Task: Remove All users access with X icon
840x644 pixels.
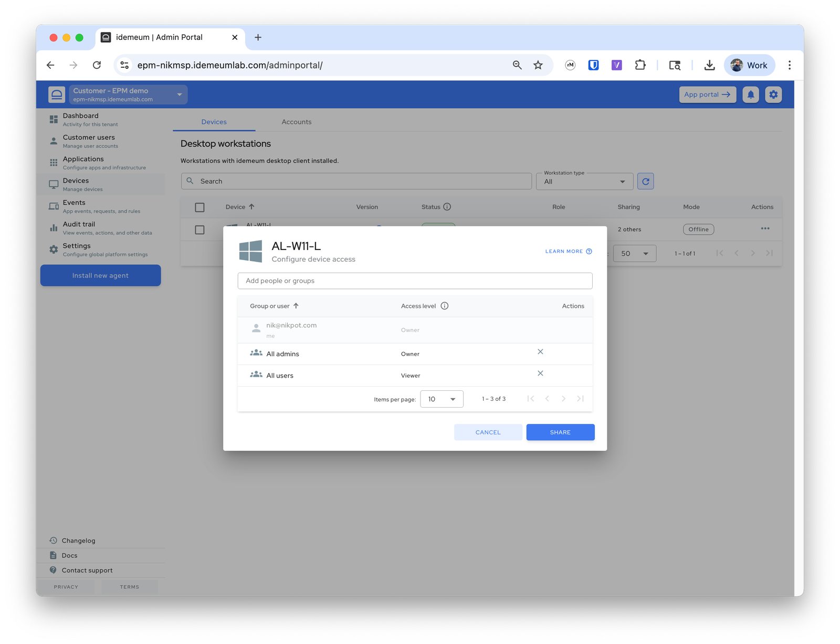Action: 540,373
